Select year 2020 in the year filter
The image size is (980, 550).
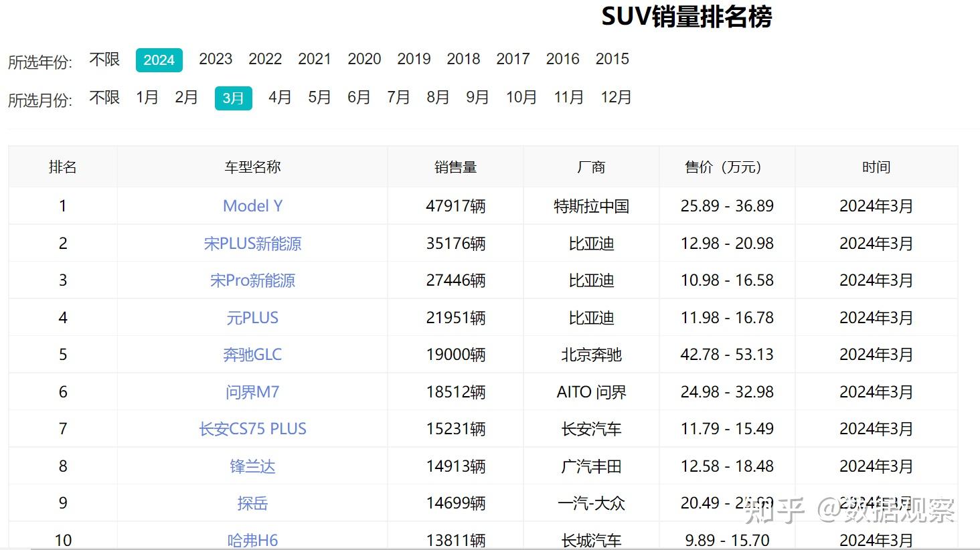pyautogui.click(x=364, y=59)
